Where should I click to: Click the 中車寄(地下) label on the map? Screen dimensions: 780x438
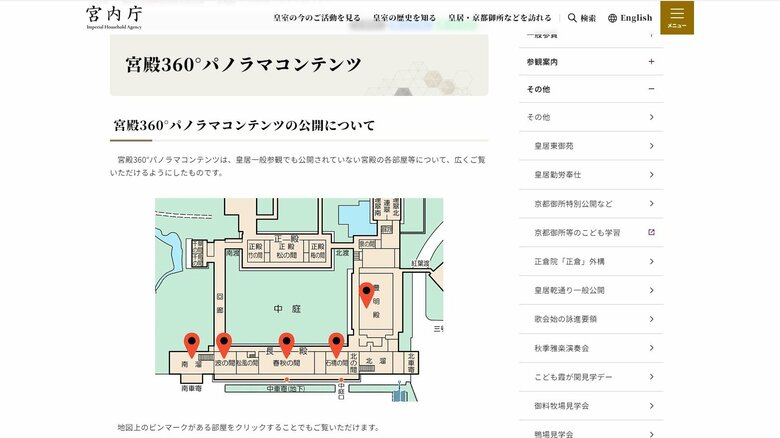tap(286, 388)
